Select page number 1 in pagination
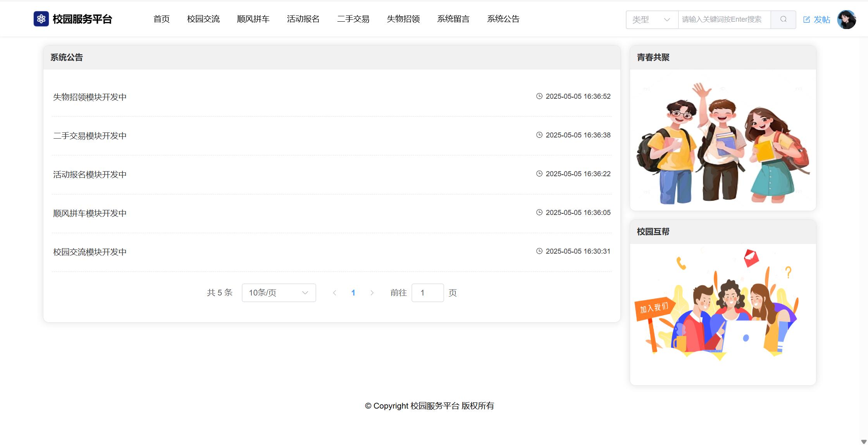The width and height of the screenshot is (868, 445). 353,293
